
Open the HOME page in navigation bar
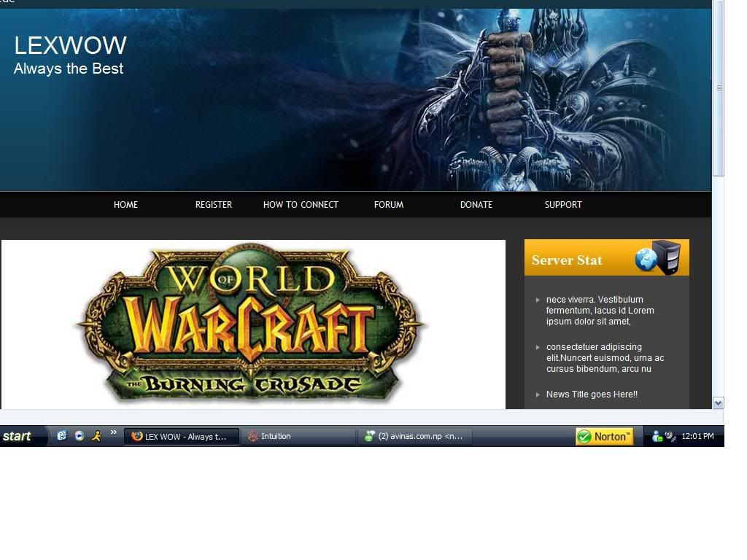125,205
